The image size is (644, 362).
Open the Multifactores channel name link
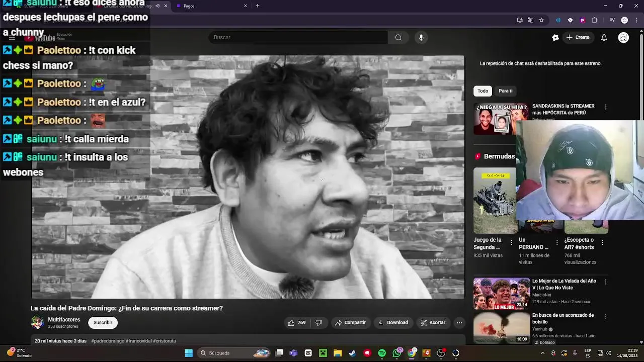coord(64,320)
